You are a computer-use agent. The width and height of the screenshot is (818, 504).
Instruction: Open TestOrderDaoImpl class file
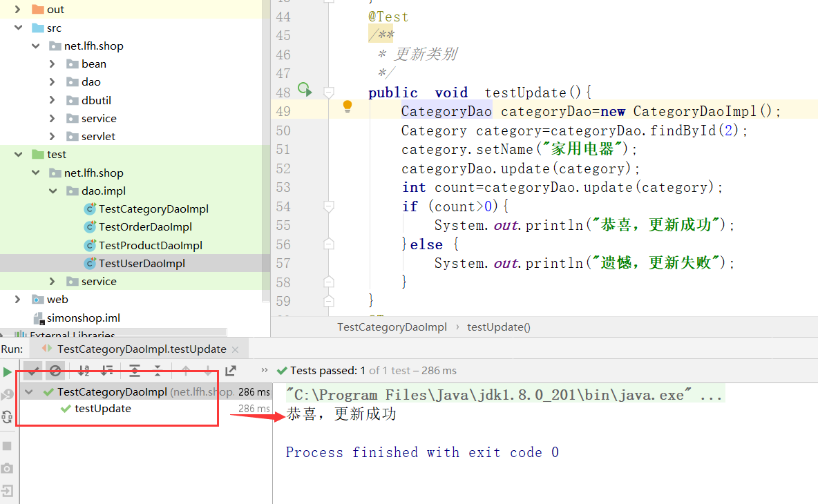145,226
